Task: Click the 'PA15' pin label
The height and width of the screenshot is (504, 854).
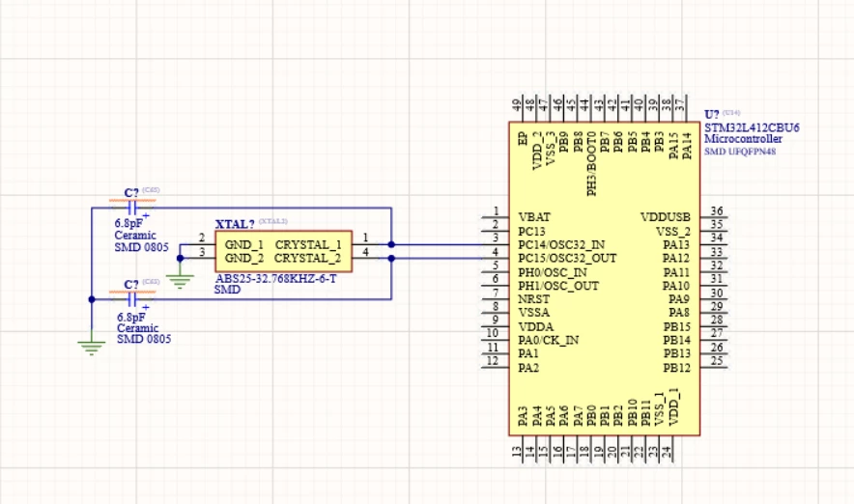Action: (x=673, y=146)
